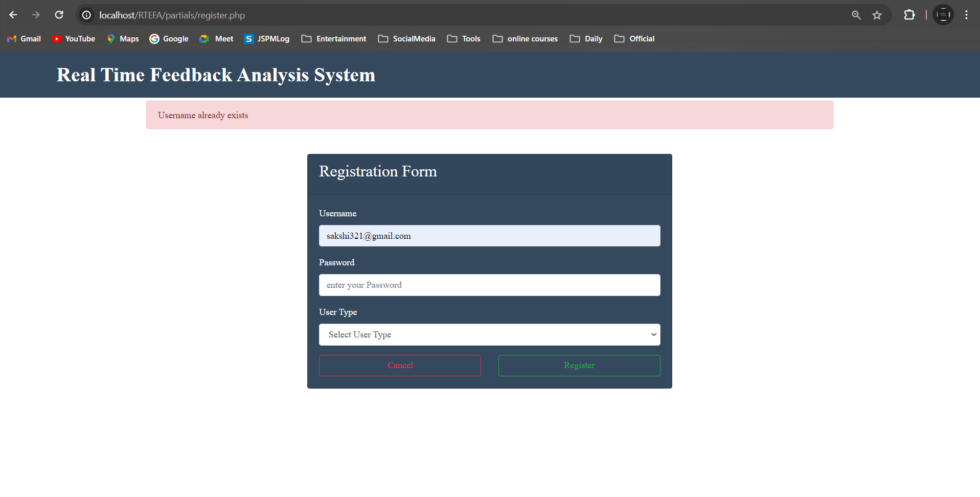Click the Username field label
The height and width of the screenshot is (497, 980).
point(337,213)
